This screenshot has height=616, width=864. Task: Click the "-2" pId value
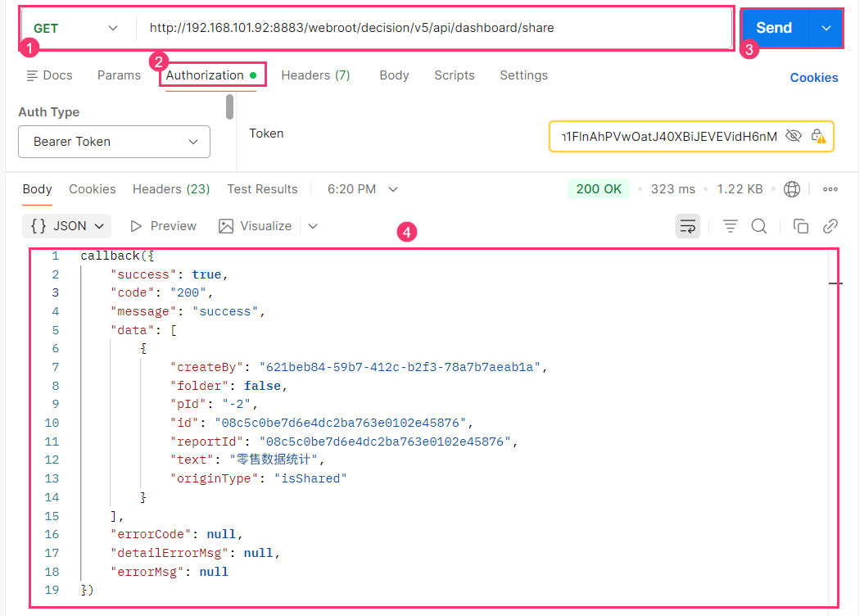coord(237,405)
